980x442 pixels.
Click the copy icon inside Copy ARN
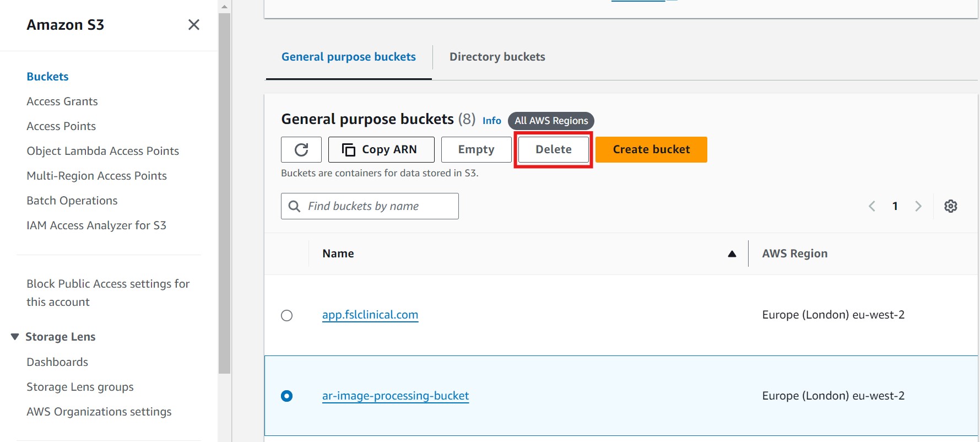pyautogui.click(x=349, y=149)
